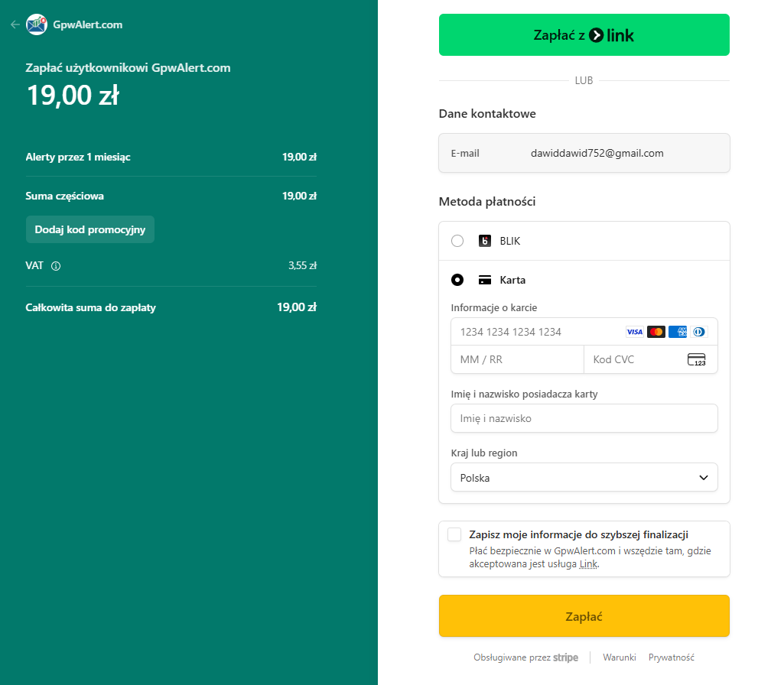
Task: Add a promo code via Dodaj kod promocyjny
Action: [90, 230]
